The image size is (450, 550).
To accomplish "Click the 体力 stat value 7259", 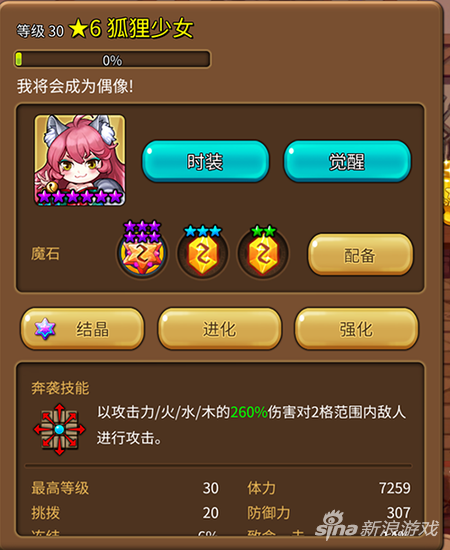I will point(395,488).
